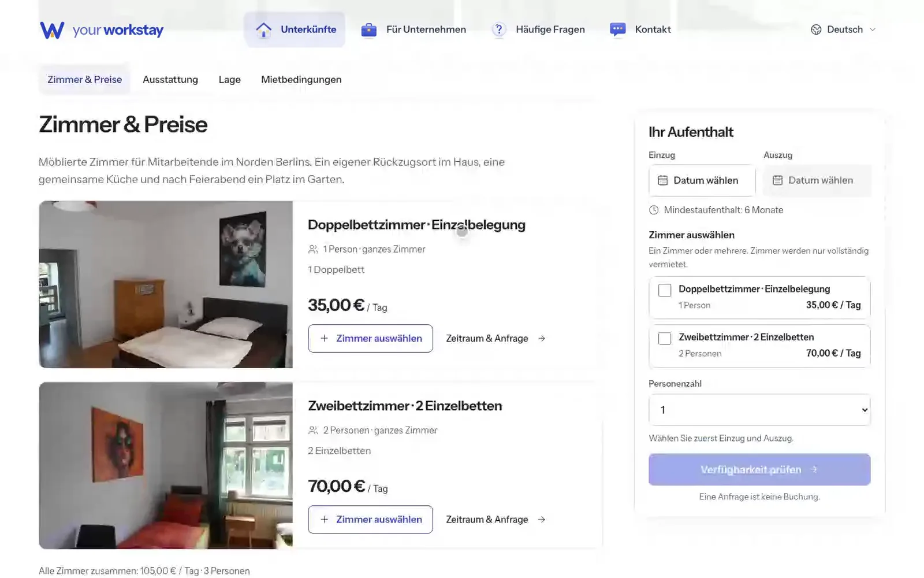Click the your workstay W logo icon

pos(52,30)
